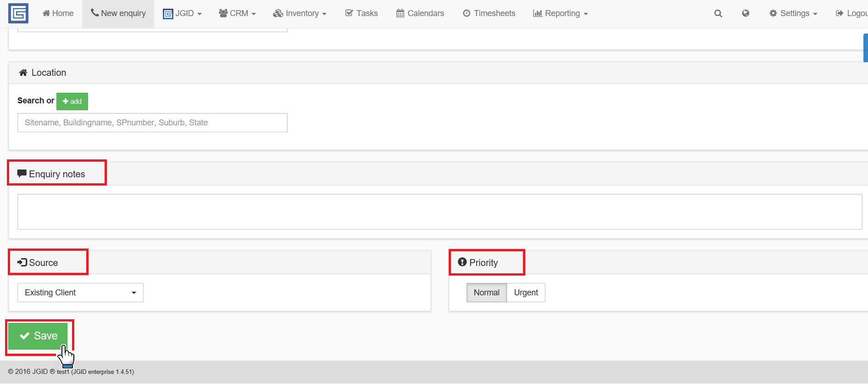Click the Settings gear icon

pos(773,13)
